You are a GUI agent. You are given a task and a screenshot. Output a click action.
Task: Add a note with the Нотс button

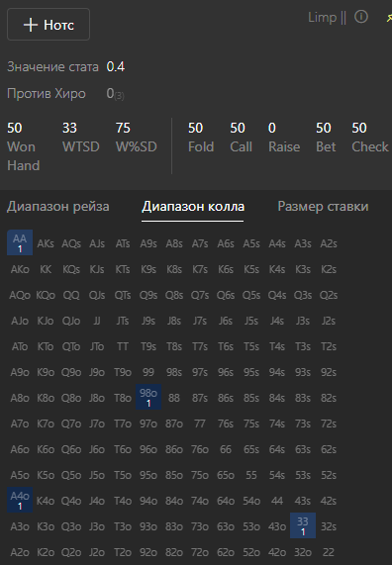49,25
